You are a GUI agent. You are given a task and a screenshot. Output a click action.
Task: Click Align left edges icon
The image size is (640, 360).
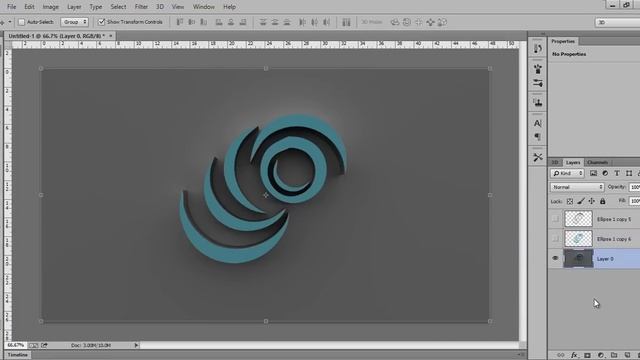point(219,22)
